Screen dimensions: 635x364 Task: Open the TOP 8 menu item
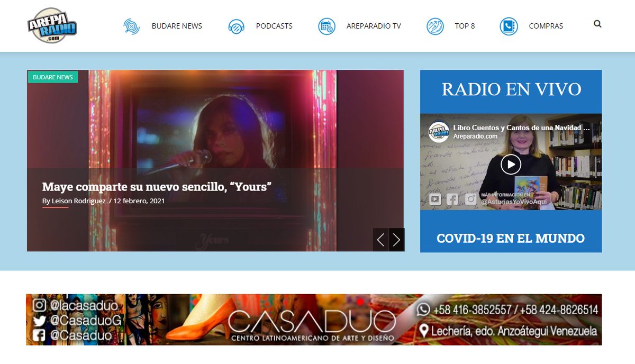pyautogui.click(x=465, y=26)
